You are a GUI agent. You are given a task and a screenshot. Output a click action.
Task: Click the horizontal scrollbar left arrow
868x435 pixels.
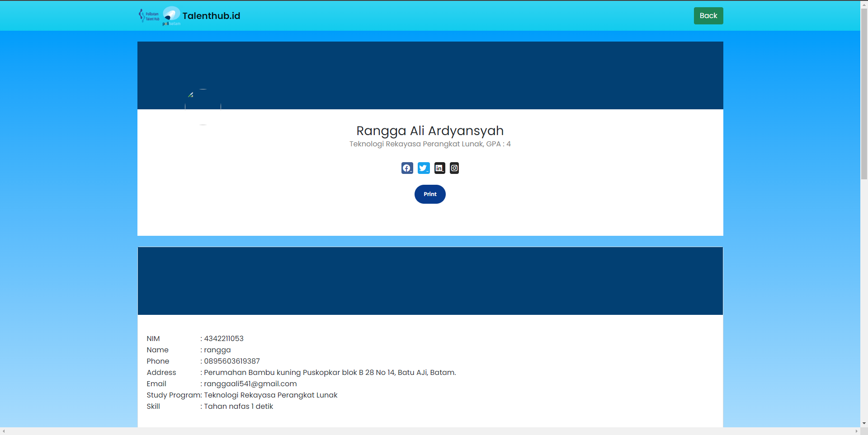point(4,431)
